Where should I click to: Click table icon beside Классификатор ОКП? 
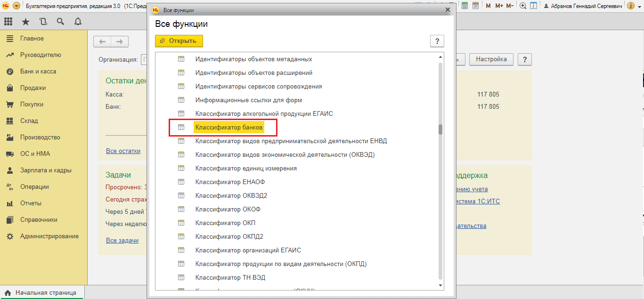click(x=180, y=223)
